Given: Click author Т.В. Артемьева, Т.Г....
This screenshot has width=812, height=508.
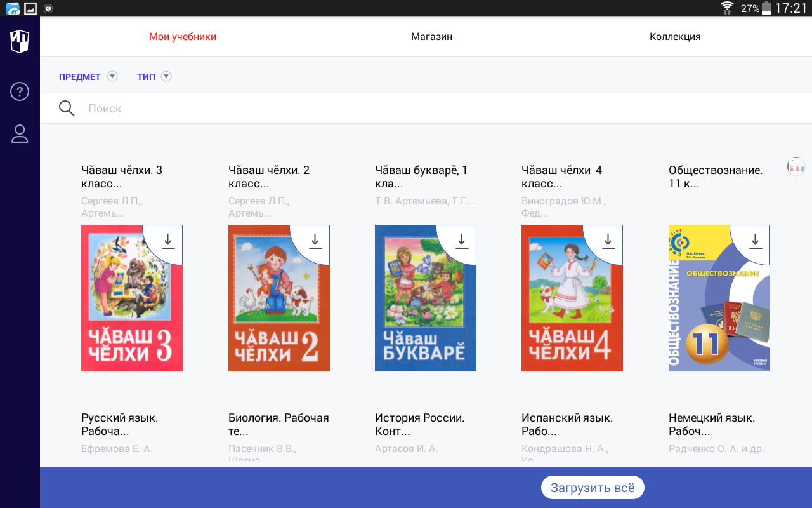Looking at the screenshot, I should point(426,201).
